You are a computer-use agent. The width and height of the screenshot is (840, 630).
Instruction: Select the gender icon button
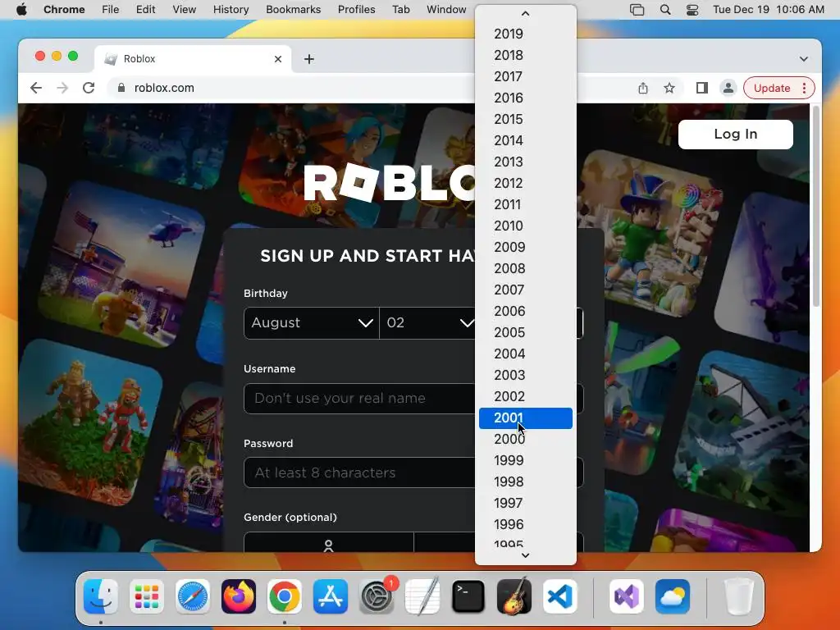click(328, 542)
